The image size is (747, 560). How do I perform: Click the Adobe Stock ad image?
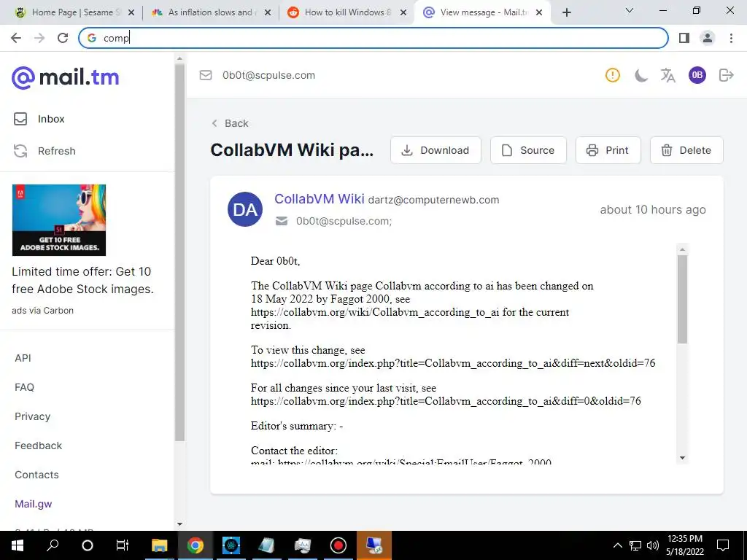click(59, 220)
